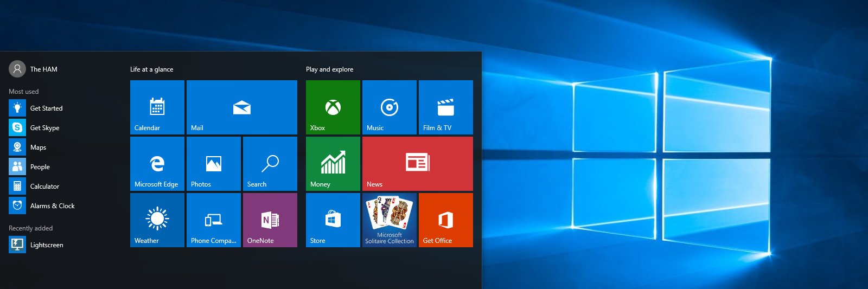Screen dimensions: 868x289
Task: Click the Get Started lightbulb icon
Action: (x=17, y=108)
